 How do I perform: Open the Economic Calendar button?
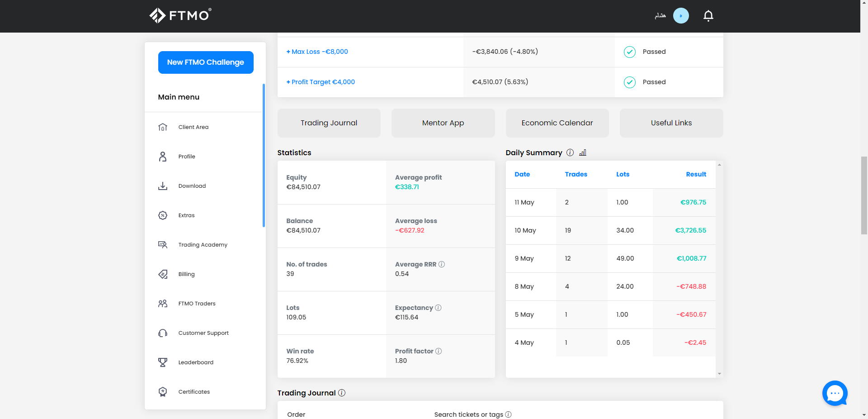[557, 123]
